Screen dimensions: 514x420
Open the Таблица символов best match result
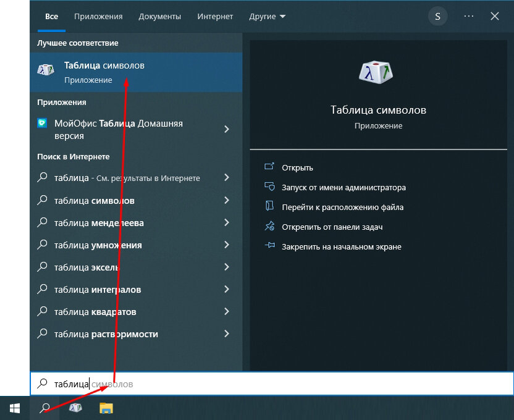tap(136, 72)
